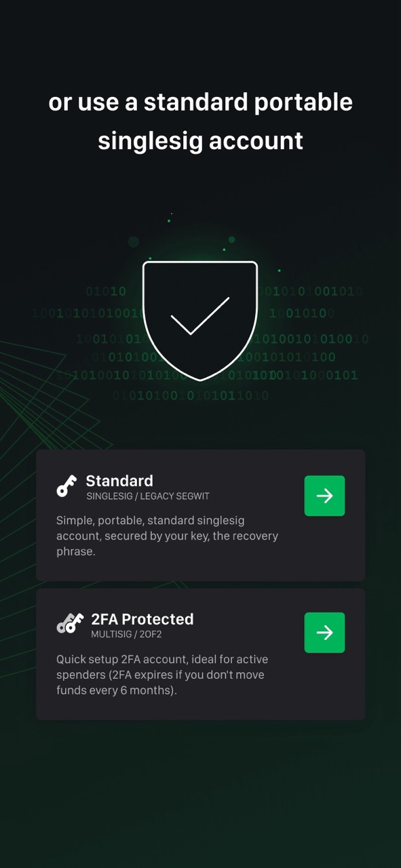Select the 2FA Protected account title
This screenshot has height=868, width=401.
pyautogui.click(x=142, y=618)
